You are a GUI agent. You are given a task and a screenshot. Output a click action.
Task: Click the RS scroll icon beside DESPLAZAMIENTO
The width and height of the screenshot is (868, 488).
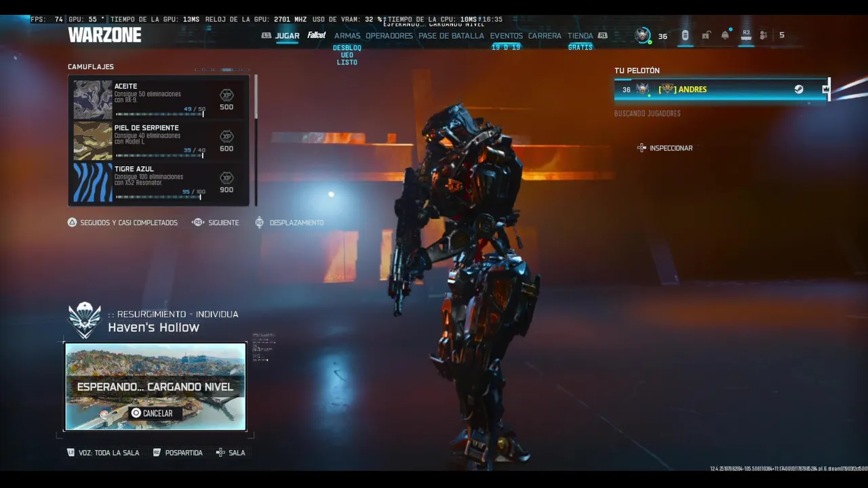259,222
